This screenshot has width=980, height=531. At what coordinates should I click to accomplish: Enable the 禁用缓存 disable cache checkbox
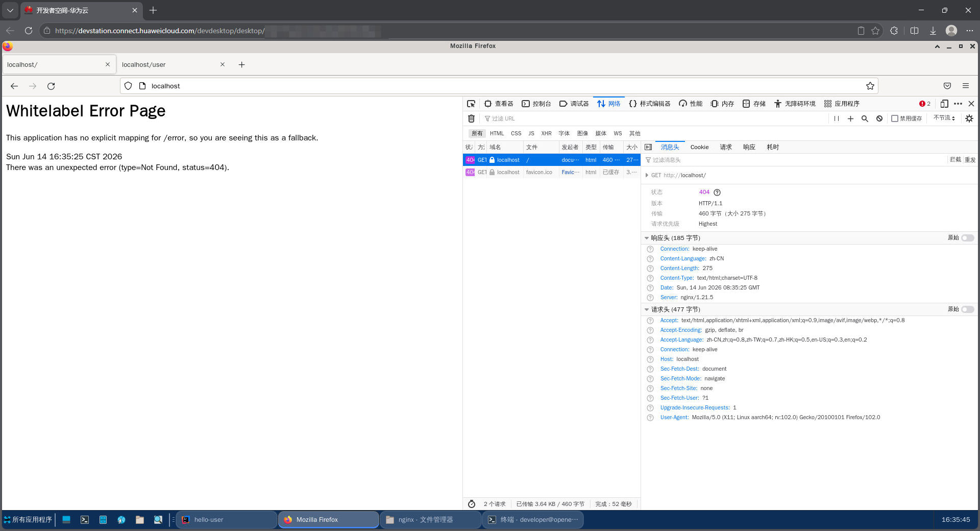click(x=894, y=118)
